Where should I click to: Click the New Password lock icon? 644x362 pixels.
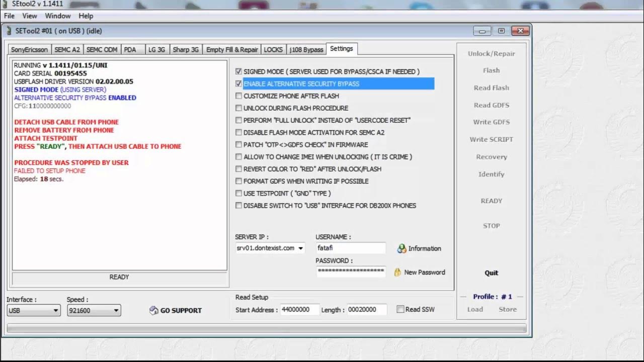pos(397,272)
